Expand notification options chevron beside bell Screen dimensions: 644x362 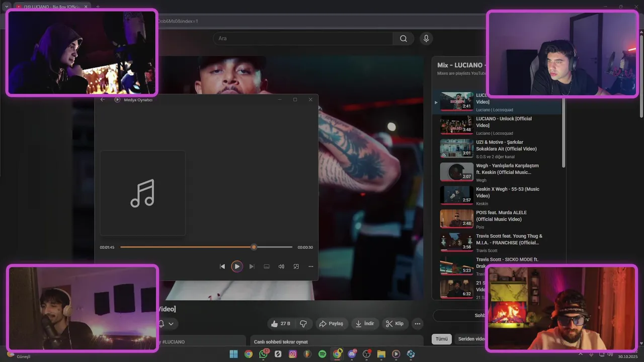pyautogui.click(x=171, y=324)
